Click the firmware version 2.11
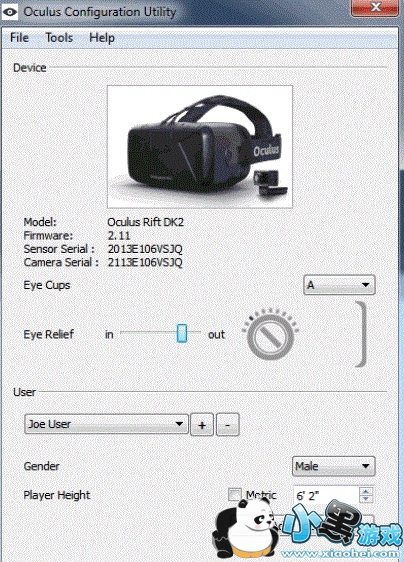Image resolution: width=404 pixels, height=562 pixels. coord(119,235)
